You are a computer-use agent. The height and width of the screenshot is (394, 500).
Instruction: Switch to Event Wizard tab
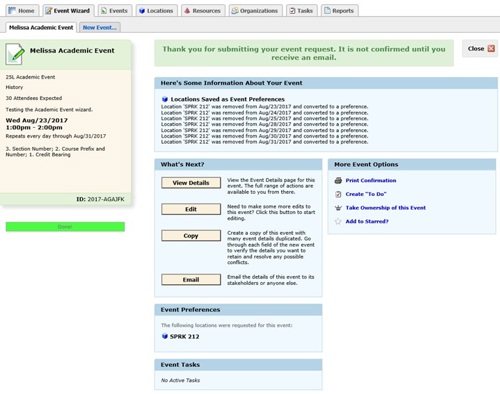68,11
